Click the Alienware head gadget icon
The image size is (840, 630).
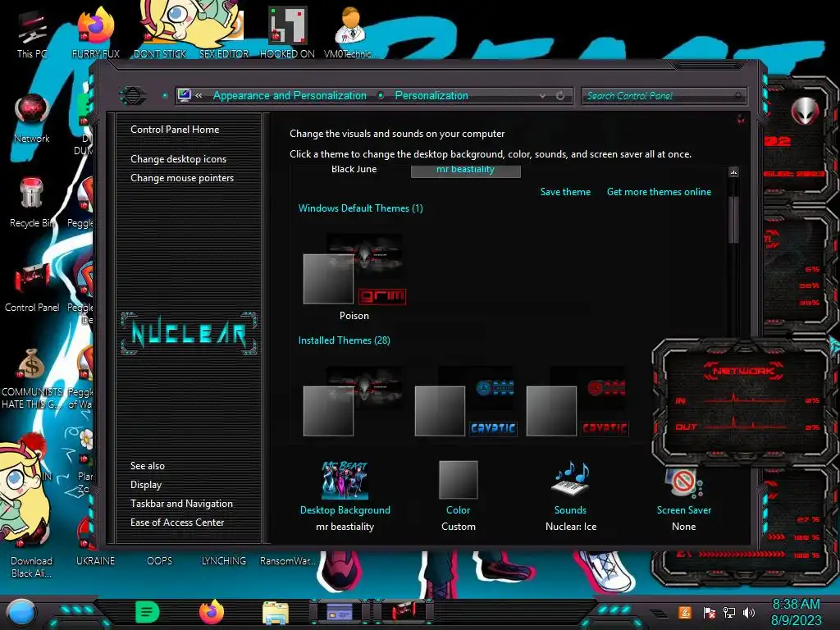tap(804, 112)
